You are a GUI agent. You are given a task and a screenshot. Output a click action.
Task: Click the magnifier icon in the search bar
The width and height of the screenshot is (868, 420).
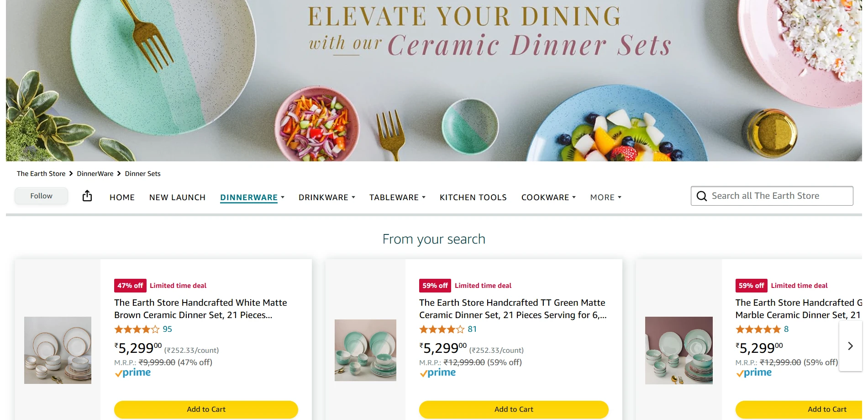pyautogui.click(x=702, y=196)
